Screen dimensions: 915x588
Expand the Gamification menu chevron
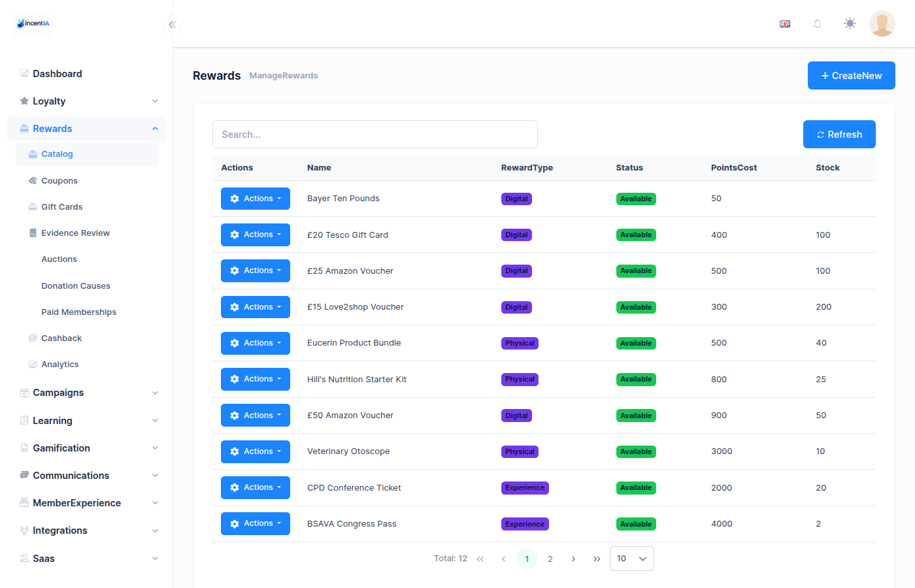click(155, 448)
